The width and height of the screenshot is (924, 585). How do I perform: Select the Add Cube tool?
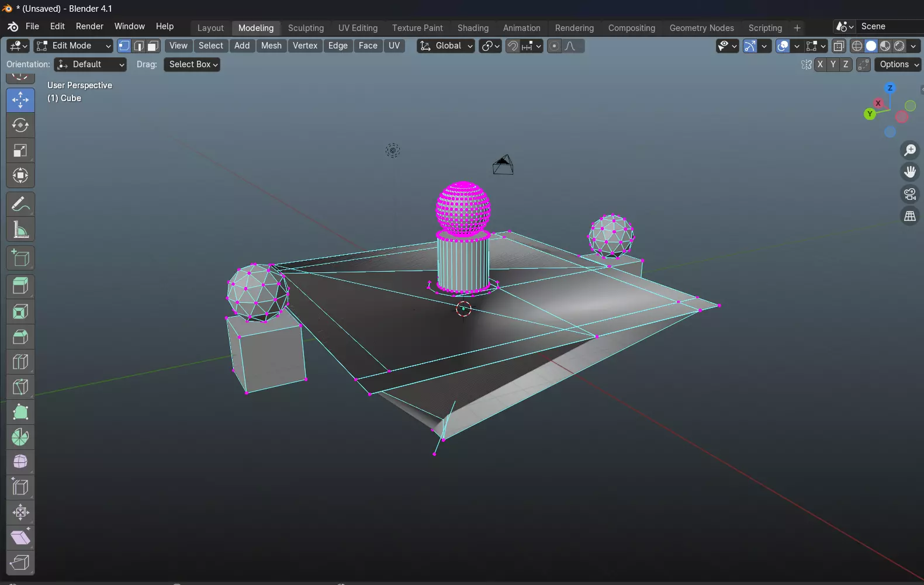coord(20,258)
